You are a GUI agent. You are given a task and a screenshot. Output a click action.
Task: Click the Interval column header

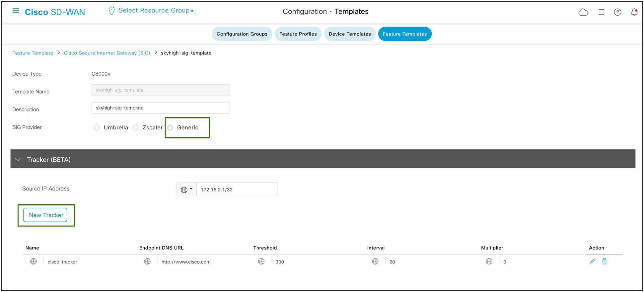[x=376, y=248]
